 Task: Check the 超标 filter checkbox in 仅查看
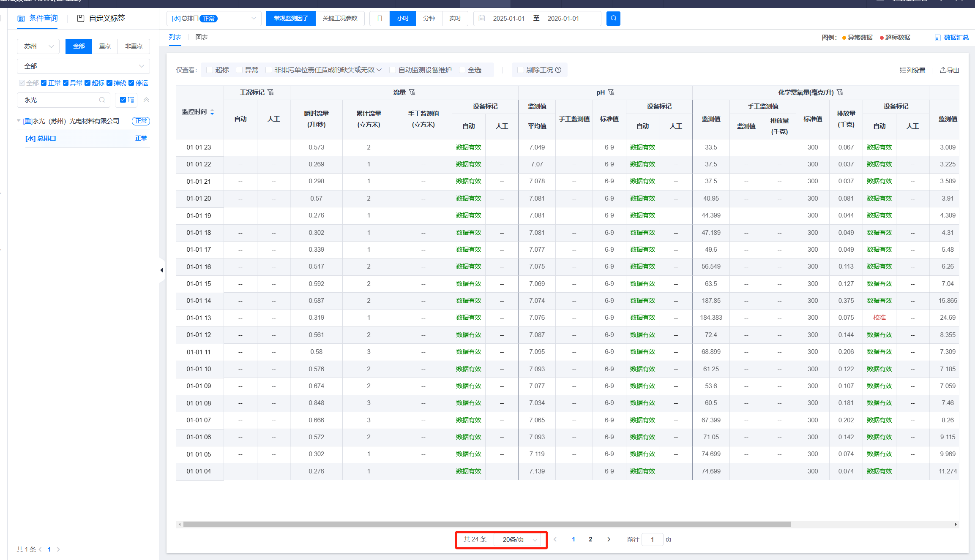[210, 70]
